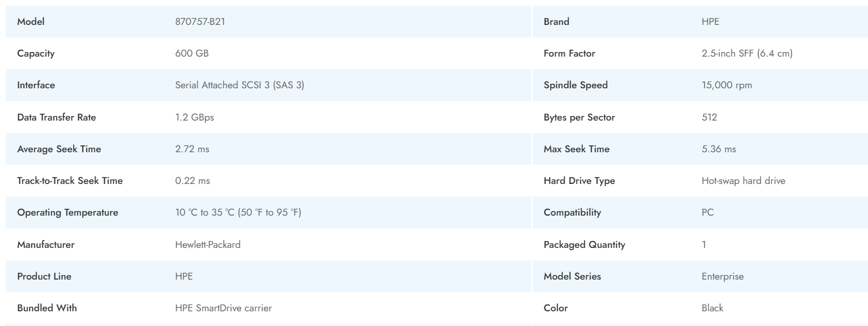Click the Enterprise model series value
Image resolution: width=868 pixels, height=326 pixels.
click(x=722, y=277)
